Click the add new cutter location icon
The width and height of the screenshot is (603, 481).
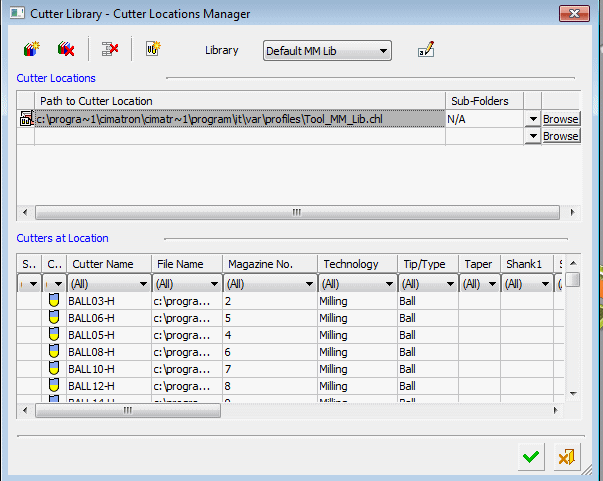pos(30,49)
